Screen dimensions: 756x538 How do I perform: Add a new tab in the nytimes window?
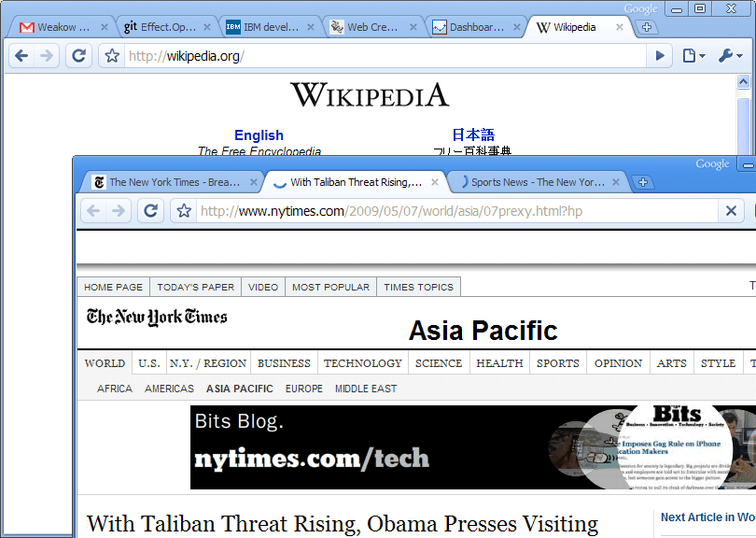pos(642,182)
